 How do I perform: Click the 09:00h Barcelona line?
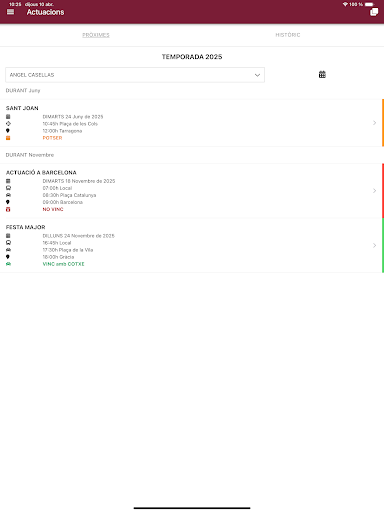pos(63,202)
